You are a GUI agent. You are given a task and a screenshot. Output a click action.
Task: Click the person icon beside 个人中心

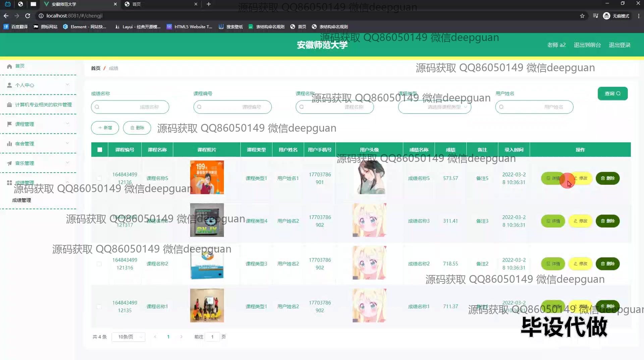coord(9,85)
